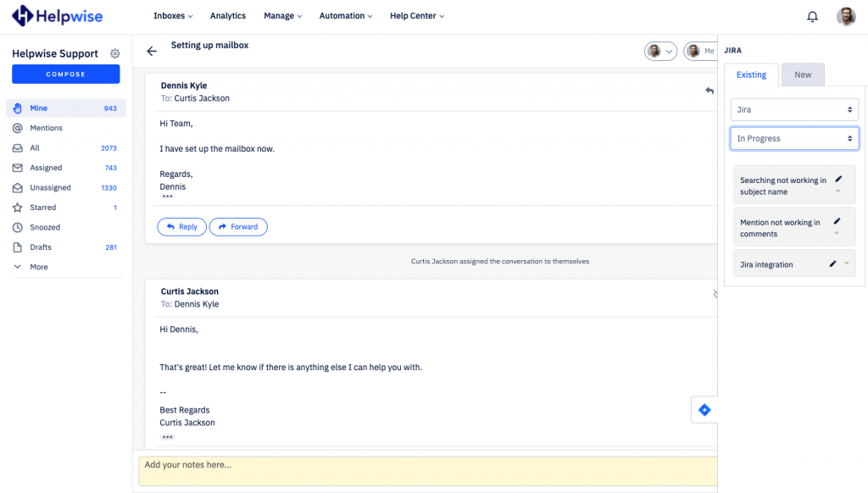Open the Snoozed folder
This screenshot has height=493, width=868.
coord(66,227)
